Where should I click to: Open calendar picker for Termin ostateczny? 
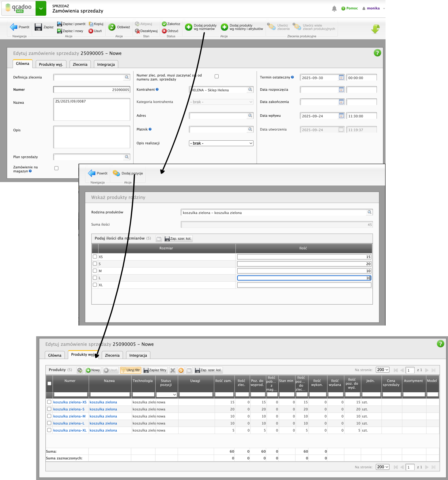(x=341, y=78)
